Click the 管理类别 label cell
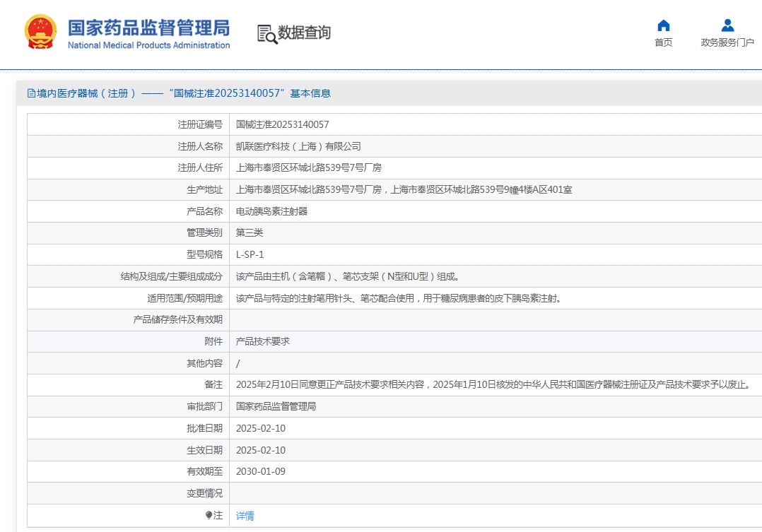Screen dimensions: 762x532 tap(129, 232)
